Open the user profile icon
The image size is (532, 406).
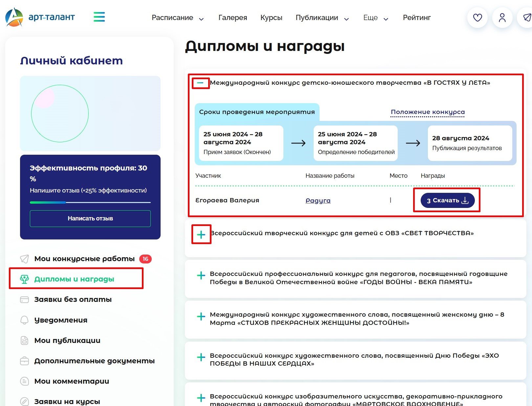[x=502, y=17]
